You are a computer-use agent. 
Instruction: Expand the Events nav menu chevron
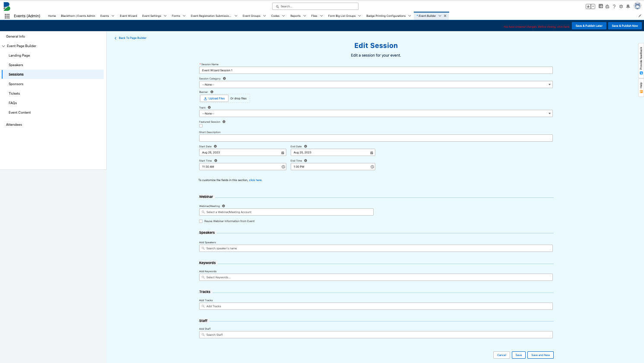[113, 16]
